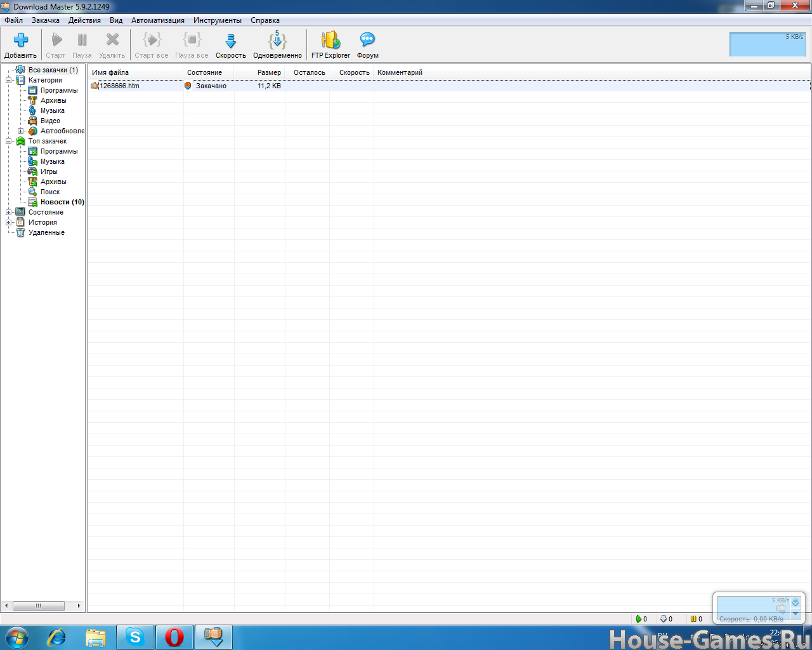Launch Internet Explorer from the taskbar
Screen dimensions: 812x650
pyautogui.click(x=57, y=637)
